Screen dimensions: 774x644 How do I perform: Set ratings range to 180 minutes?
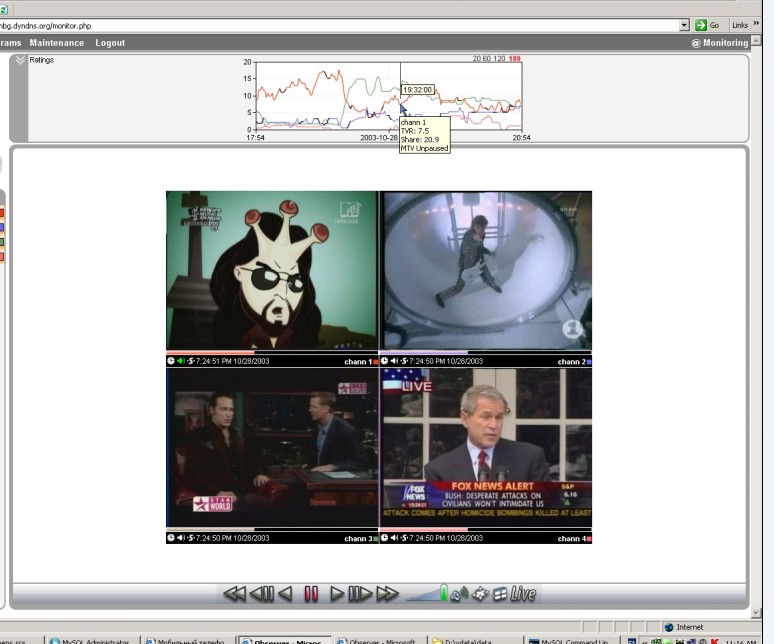pyautogui.click(x=514, y=59)
